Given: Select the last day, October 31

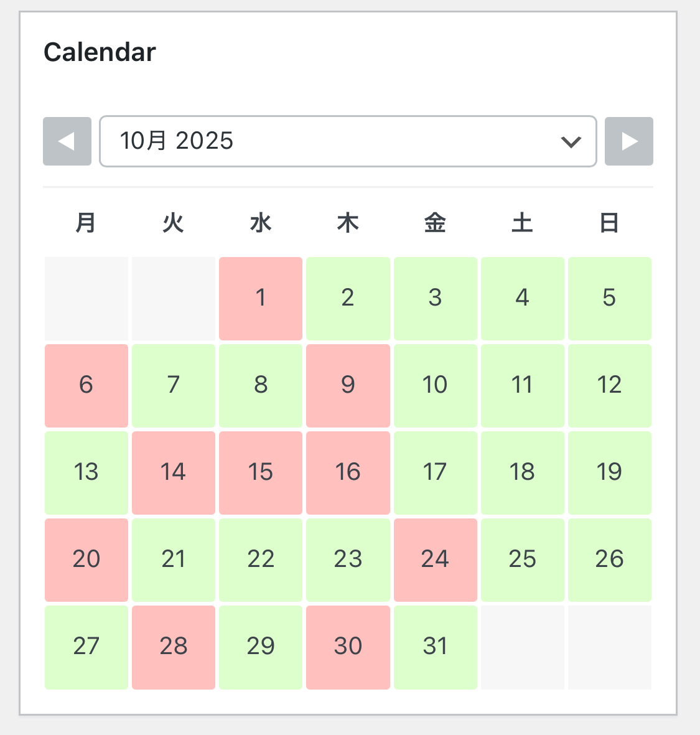Looking at the screenshot, I should click(x=435, y=647).
